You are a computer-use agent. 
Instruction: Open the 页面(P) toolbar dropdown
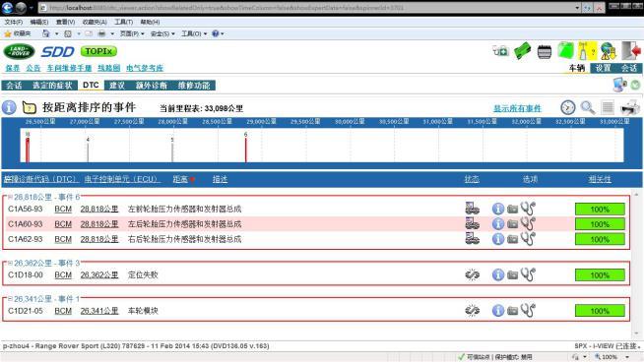click(x=132, y=33)
